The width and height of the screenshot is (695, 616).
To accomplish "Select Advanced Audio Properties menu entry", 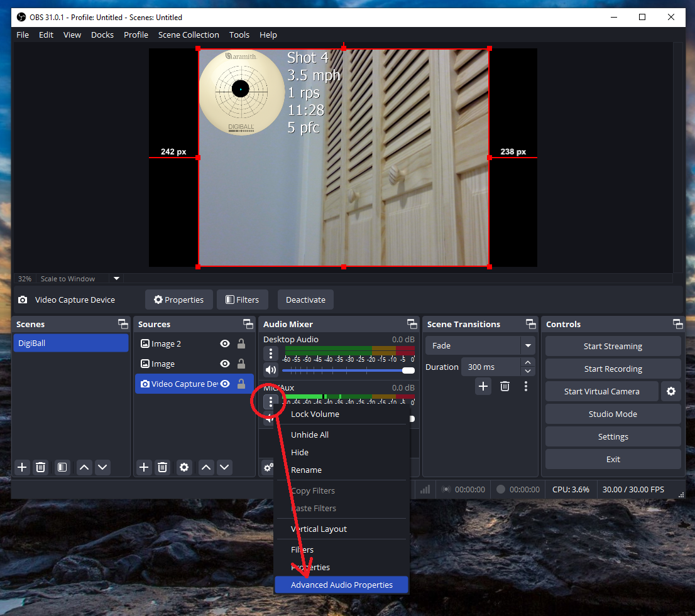I will point(341,585).
